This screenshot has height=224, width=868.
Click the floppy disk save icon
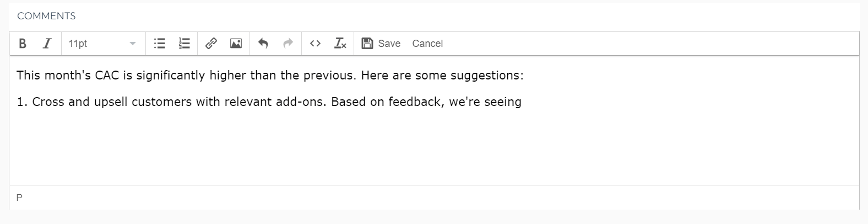[x=367, y=44]
